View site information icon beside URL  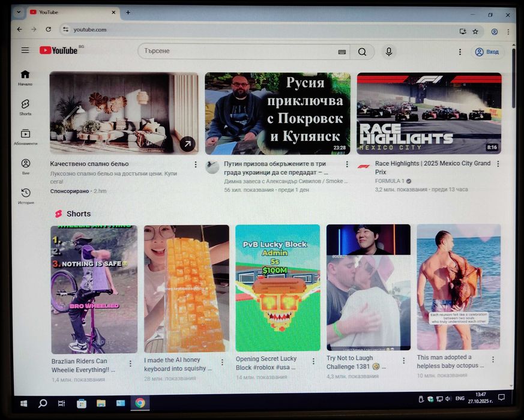(66, 29)
